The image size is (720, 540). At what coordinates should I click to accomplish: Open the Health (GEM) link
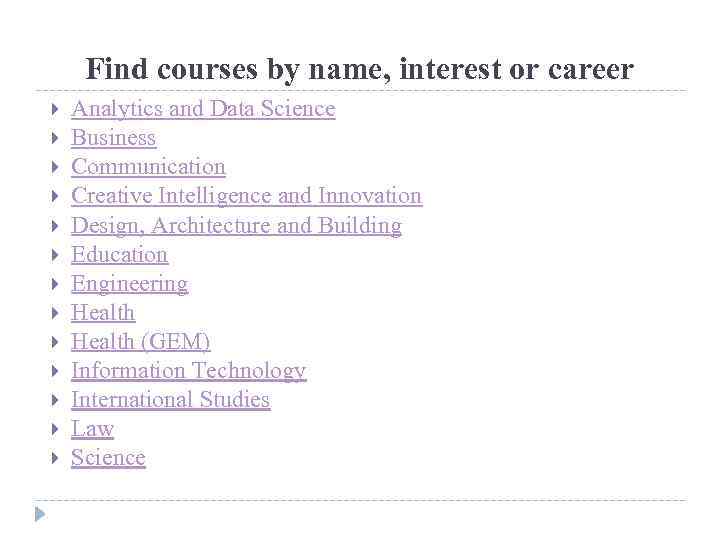point(140,341)
